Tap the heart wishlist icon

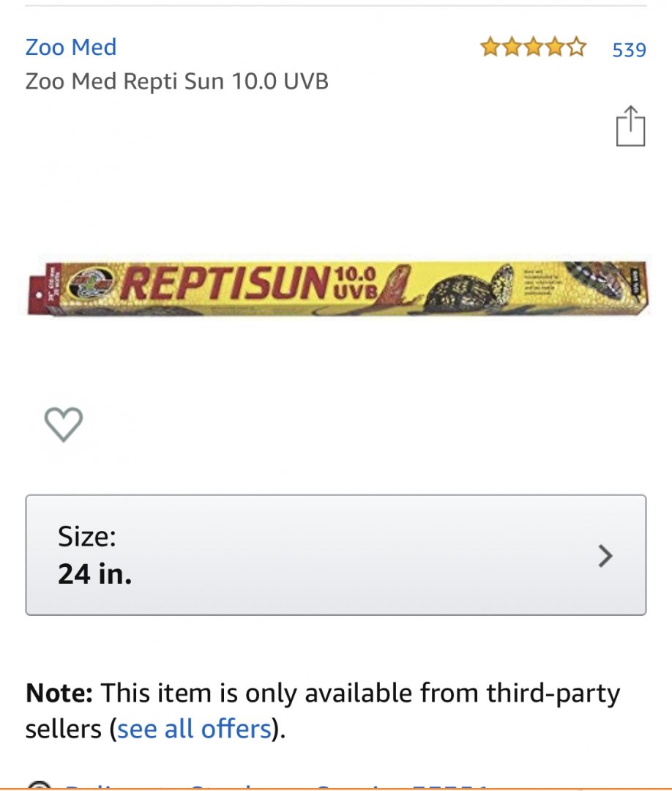[64, 424]
